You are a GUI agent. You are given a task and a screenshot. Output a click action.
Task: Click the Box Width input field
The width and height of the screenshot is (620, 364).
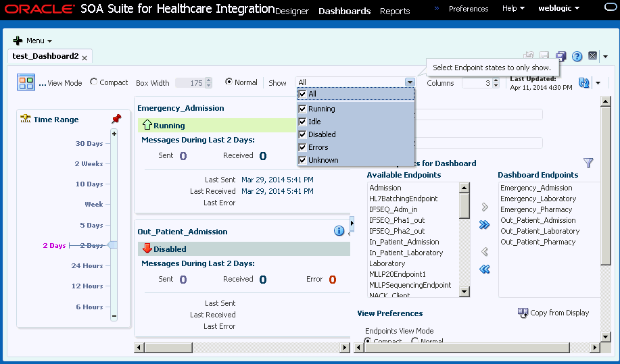[x=190, y=83]
